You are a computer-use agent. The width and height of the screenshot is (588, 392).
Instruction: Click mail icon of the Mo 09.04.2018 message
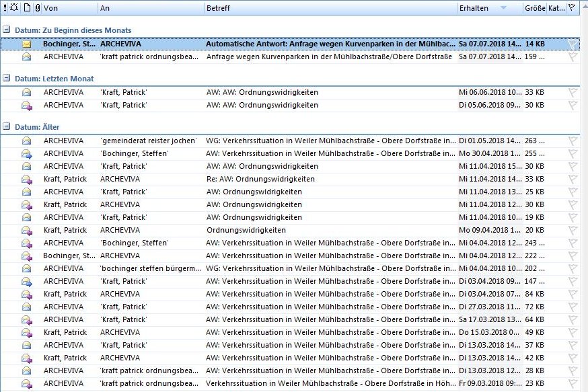[27, 230]
